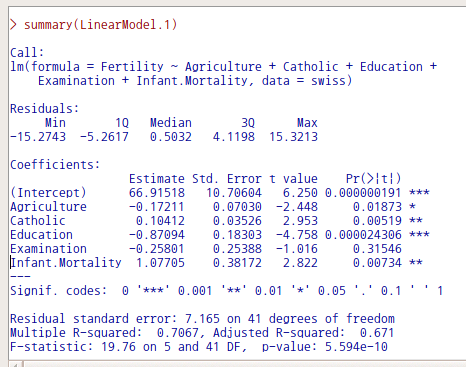
Task: Select the Education p-value 0.000024306
Action: point(363,235)
